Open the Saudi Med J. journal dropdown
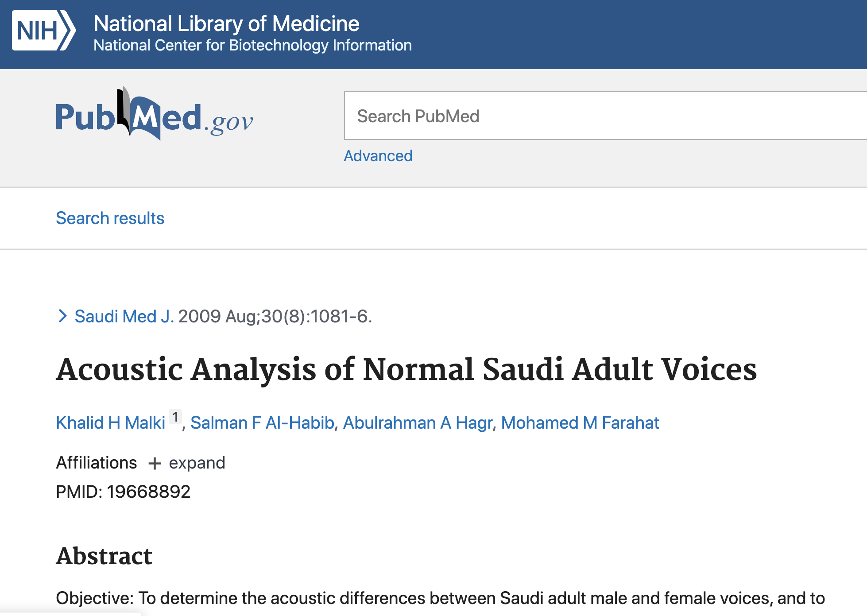 [x=124, y=316]
